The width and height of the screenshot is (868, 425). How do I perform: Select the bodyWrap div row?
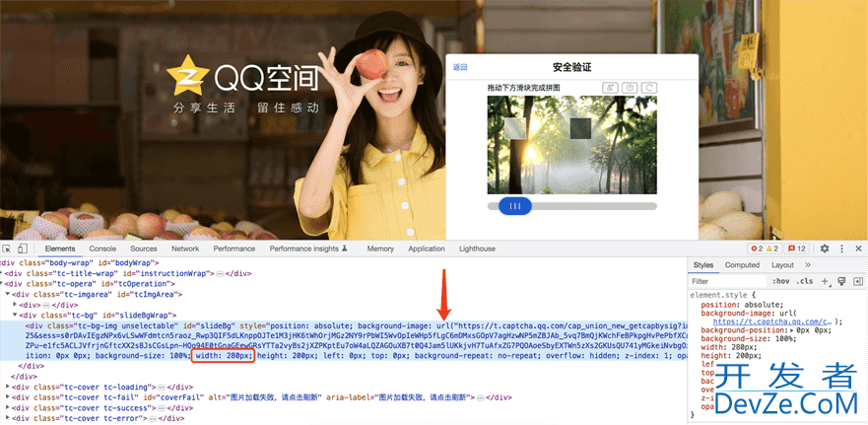[343, 263]
